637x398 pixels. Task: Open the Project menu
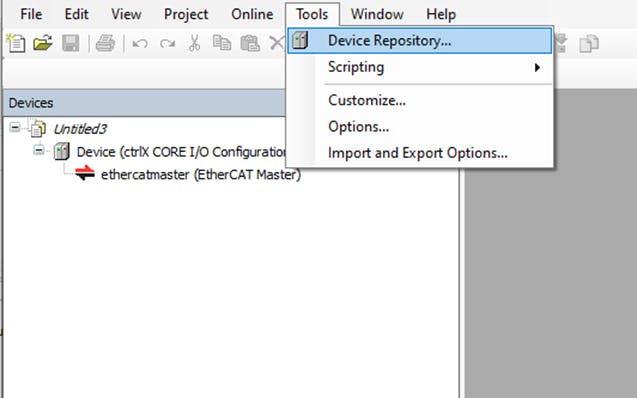coord(186,14)
